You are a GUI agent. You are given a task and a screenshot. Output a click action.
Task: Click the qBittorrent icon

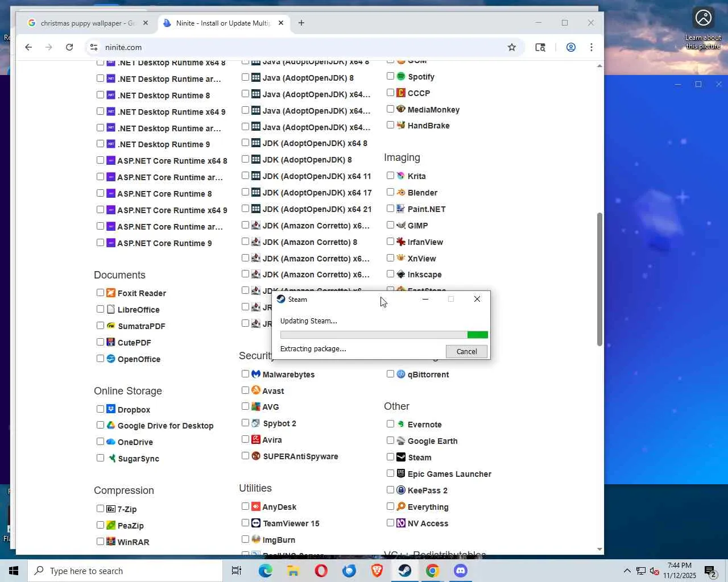[x=401, y=374]
